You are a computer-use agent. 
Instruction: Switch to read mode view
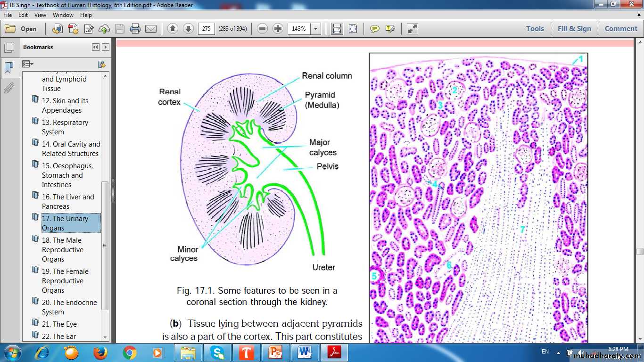(413, 29)
